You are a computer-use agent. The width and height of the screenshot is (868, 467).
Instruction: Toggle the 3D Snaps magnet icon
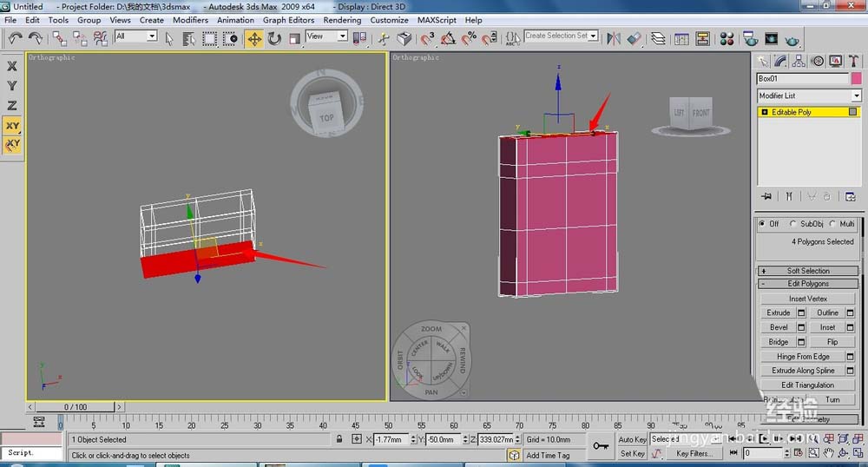(x=427, y=38)
